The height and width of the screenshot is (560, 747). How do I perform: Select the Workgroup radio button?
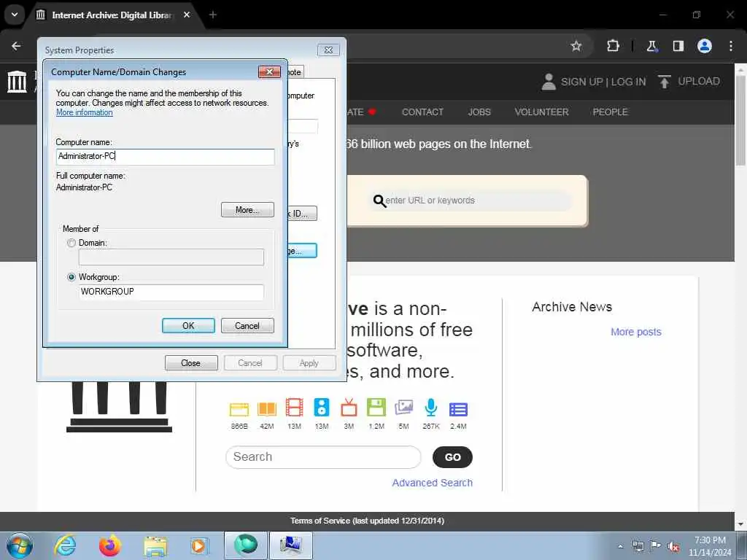coord(71,277)
